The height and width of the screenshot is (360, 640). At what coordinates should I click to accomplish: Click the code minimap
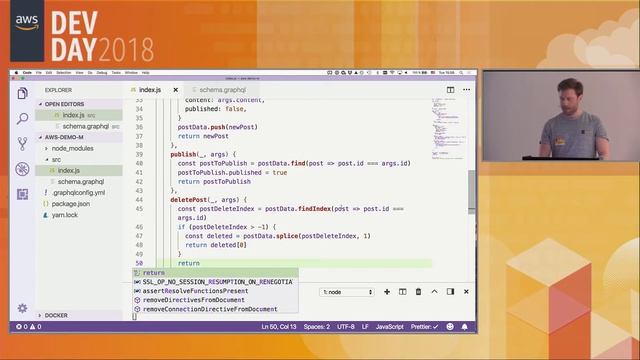pos(448,129)
